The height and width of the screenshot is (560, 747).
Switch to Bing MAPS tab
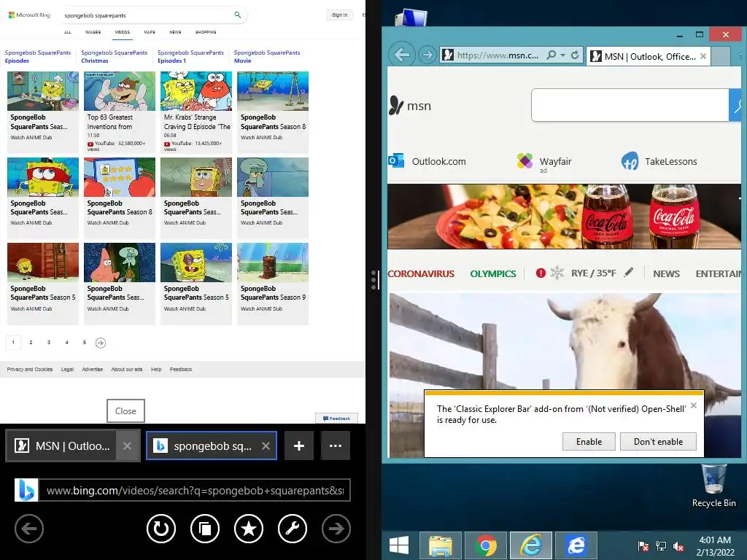click(150, 32)
